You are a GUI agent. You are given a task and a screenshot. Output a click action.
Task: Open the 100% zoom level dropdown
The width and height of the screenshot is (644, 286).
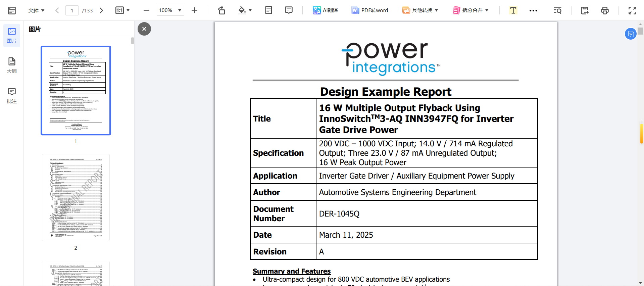[x=170, y=10]
